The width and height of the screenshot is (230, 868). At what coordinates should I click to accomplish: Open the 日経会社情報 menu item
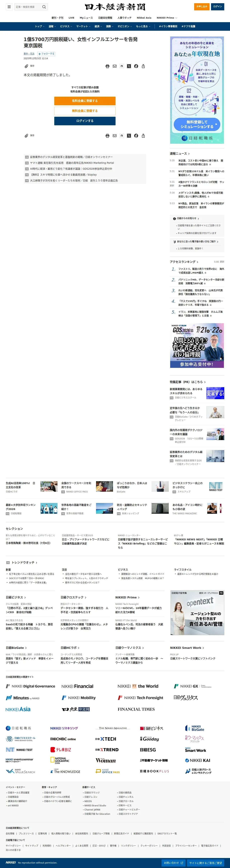click(x=105, y=18)
